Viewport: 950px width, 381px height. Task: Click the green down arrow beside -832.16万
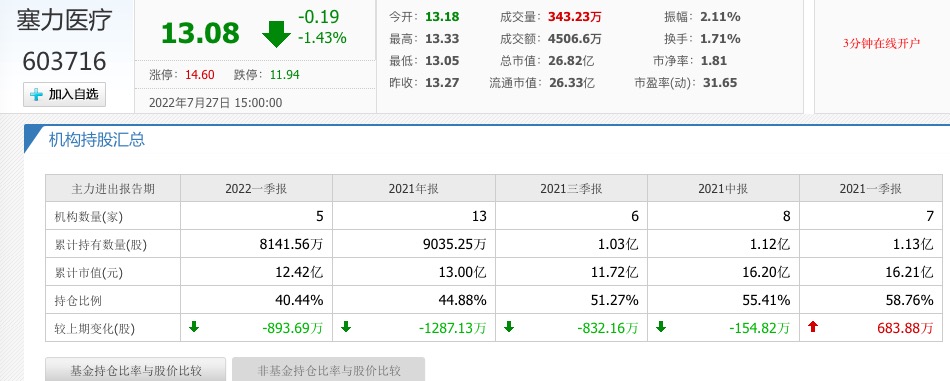[x=509, y=327]
